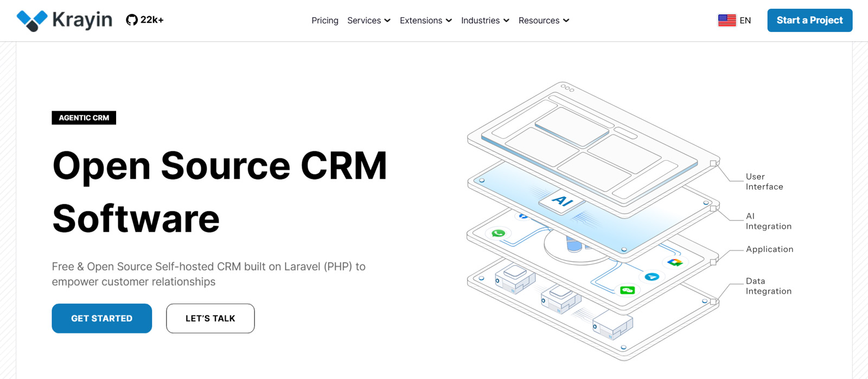The width and height of the screenshot is (868, 379).
Task: Click the Krayin wordmark text
Action: pyautogui.click(x=82, y=20)
